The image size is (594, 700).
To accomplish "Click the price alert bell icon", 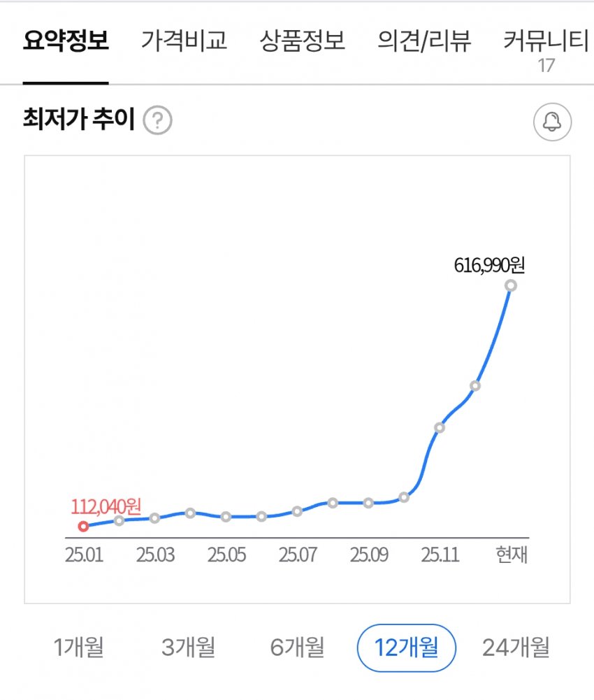I will pyautogui.click(x=552, y=122).
